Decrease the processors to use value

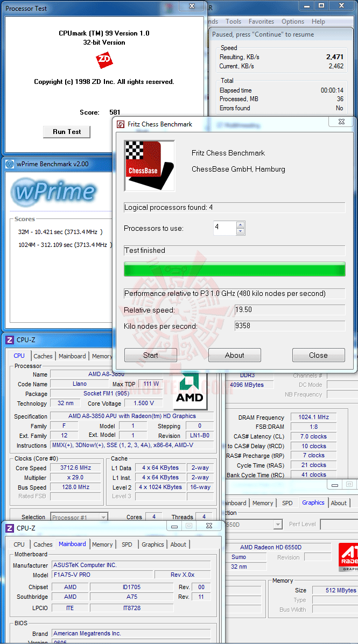[241, 231]
